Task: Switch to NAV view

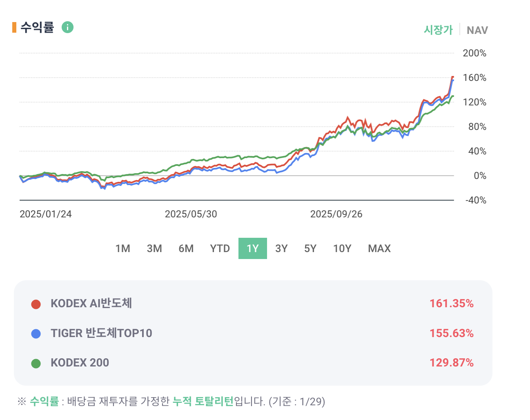Action: point(477,30)
